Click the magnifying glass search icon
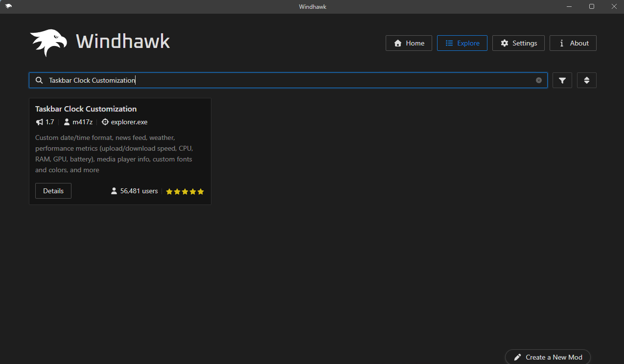The image size is (624, 364). [39, 80]
